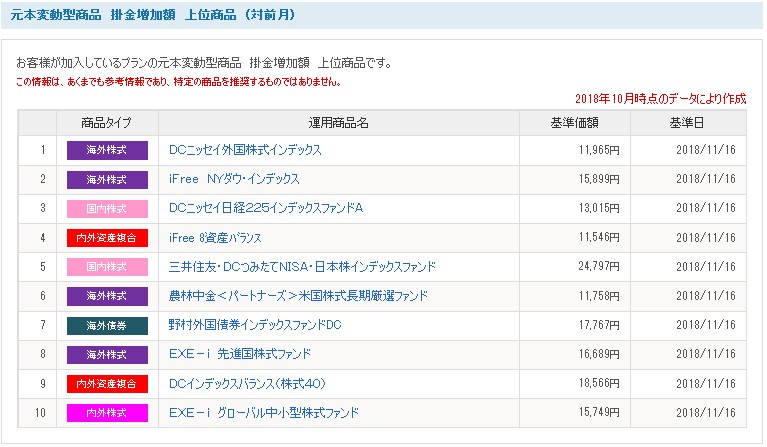Click heading 元本変動型商品 掛金増加額 上位商品（対前月）

point(153,15)
